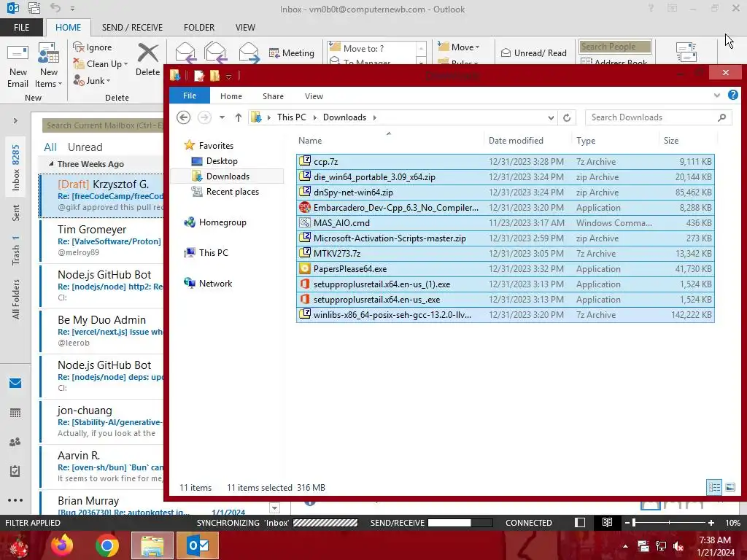Viewport: 747px width, 560px height.
Task: Open Explorer recent locations dropdown
Action: 222,117
